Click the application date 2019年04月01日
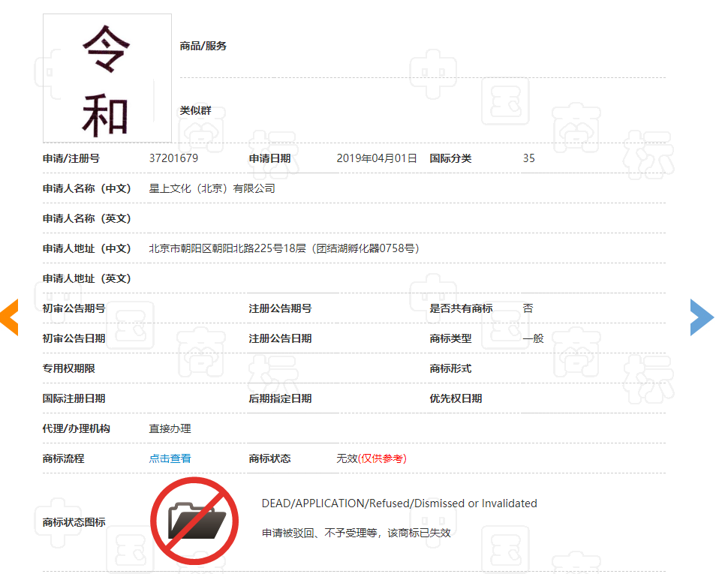728x574 pixels. click(x=376, y=158)
